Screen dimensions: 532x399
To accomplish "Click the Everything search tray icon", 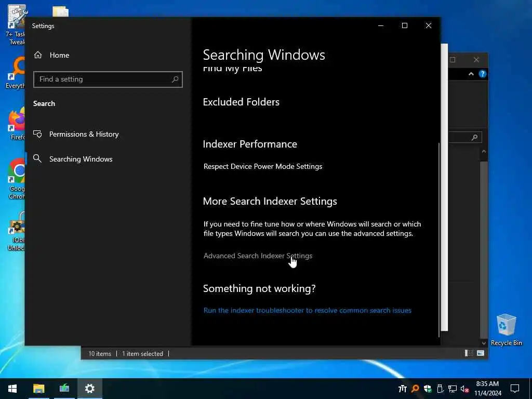I will coord(415,389).
